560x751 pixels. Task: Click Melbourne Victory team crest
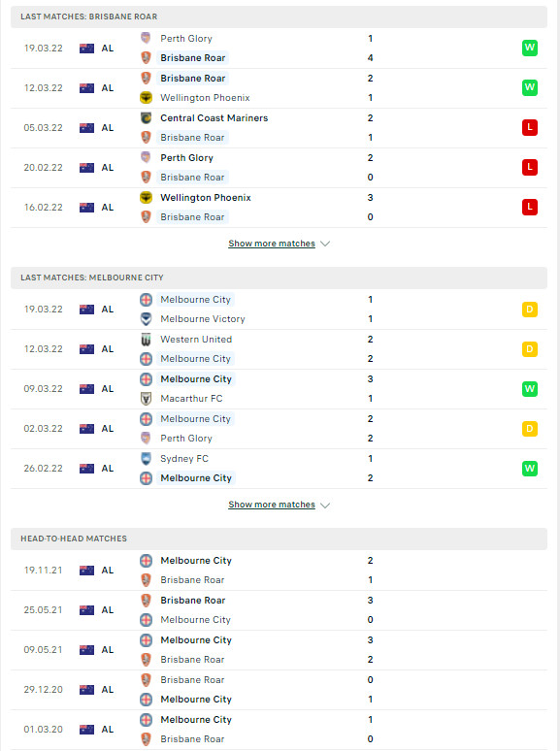147,319
